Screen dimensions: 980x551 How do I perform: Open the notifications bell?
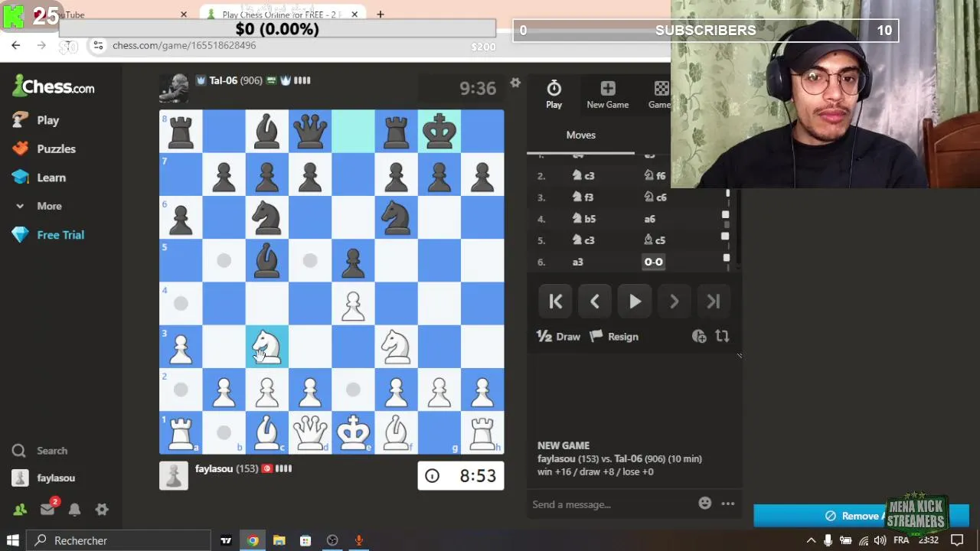[74, 509]
